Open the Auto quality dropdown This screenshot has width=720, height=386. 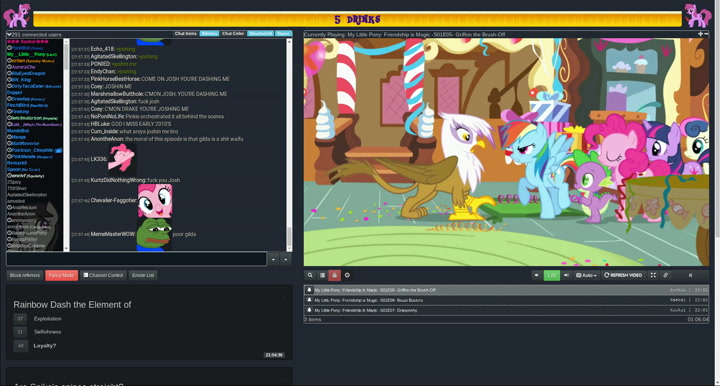586,275
